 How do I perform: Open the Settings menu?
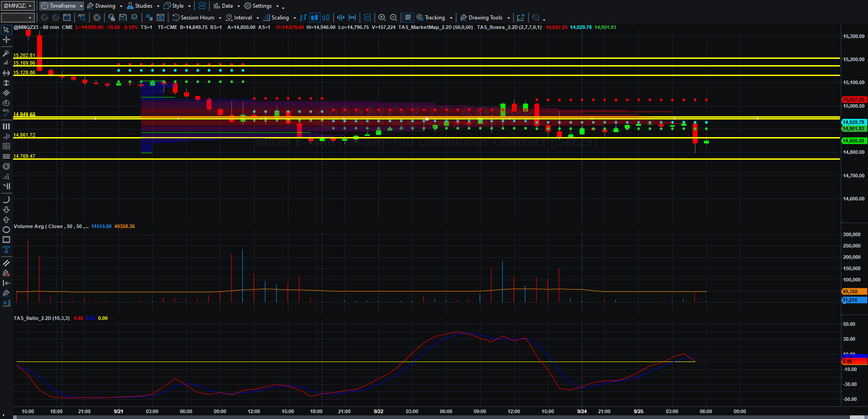point(261,6)
